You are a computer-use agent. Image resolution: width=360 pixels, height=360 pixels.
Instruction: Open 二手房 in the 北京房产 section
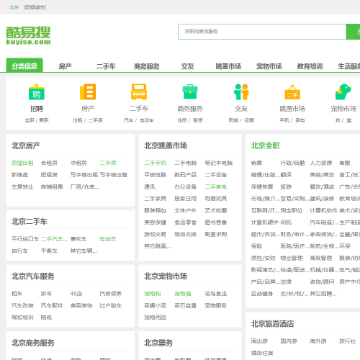pos(108,163)
